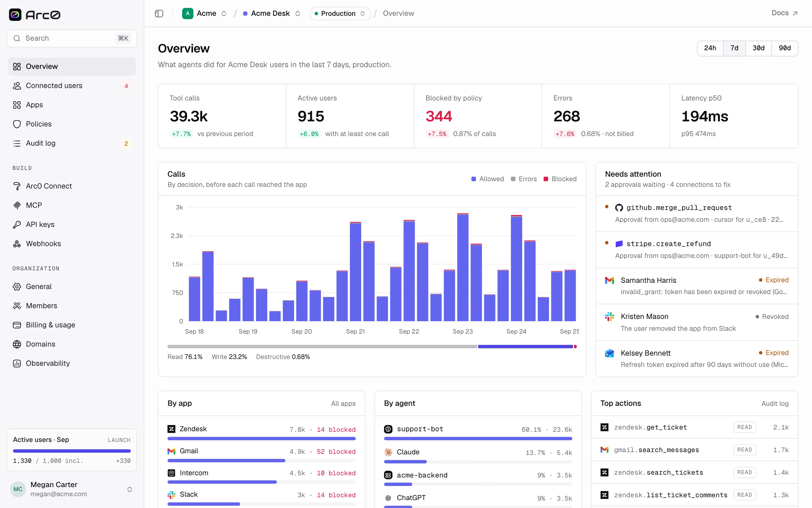
Task: Click the Slack icon next to Kristen Mason
Action: [x=609, y=316]
